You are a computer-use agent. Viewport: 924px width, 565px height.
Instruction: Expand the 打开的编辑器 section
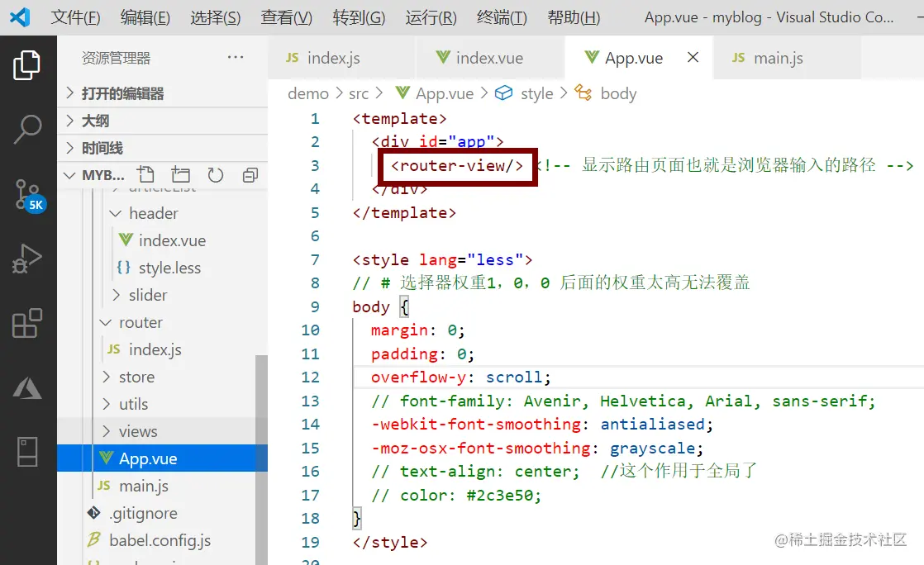(x=162, y=93)
